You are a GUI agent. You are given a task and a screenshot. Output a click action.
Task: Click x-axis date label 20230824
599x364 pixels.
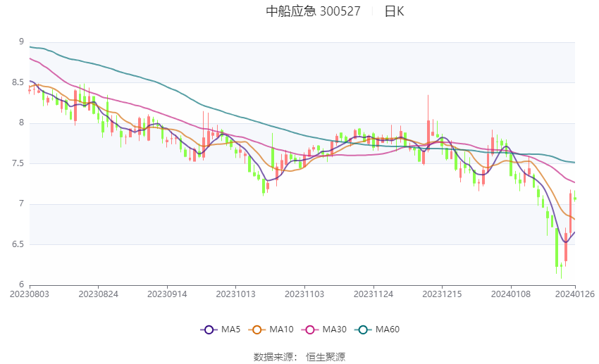click(98, 294)
